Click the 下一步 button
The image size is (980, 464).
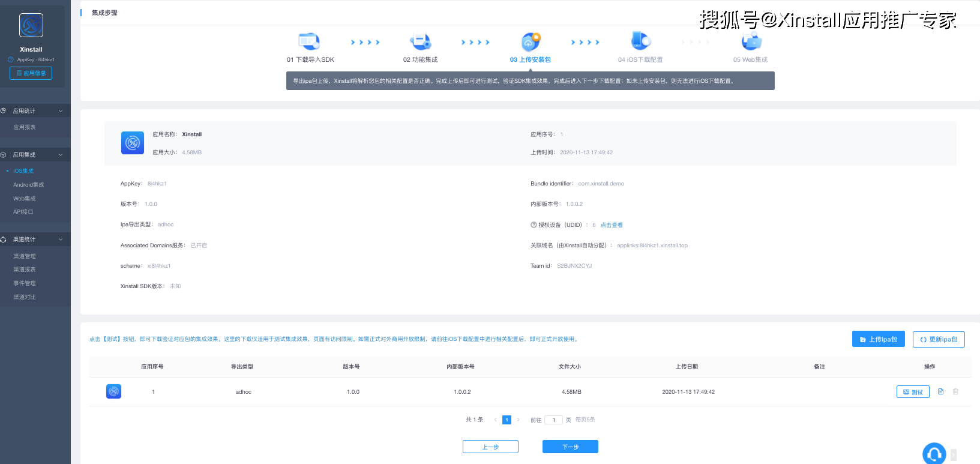click(570, 447)
